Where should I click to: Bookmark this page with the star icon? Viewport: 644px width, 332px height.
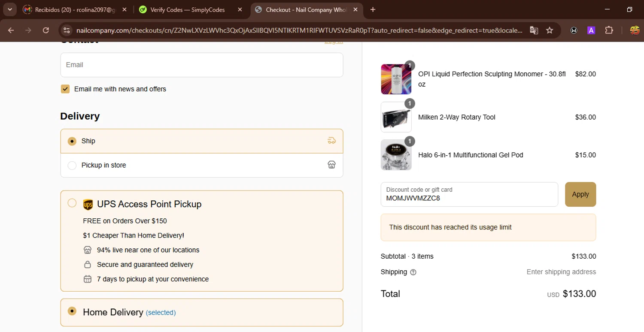550,30
